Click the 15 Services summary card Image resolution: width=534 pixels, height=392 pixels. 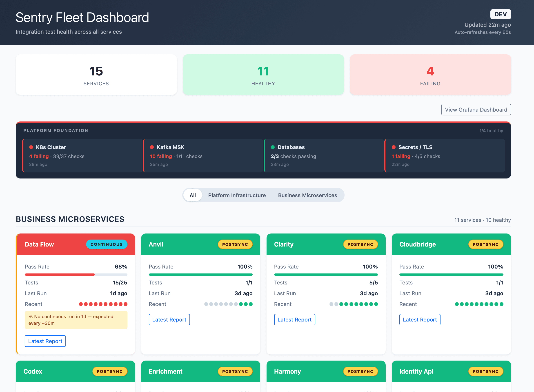96,75
